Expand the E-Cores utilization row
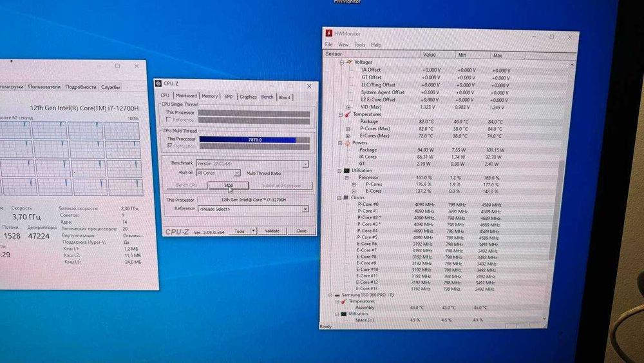Screen dimensions: 644x363 (354, 191)
